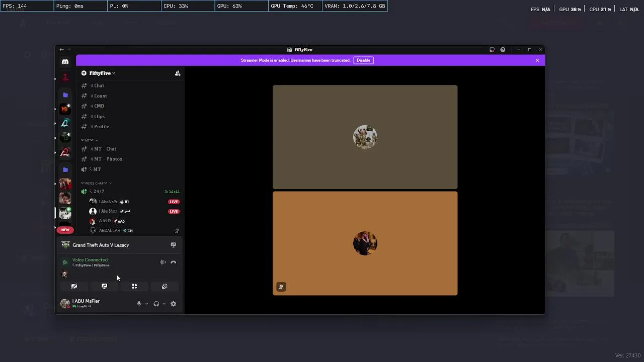The image size is (644, 362).
Task: Focus the bottom orange participant tile
Action: coord(365,243)
